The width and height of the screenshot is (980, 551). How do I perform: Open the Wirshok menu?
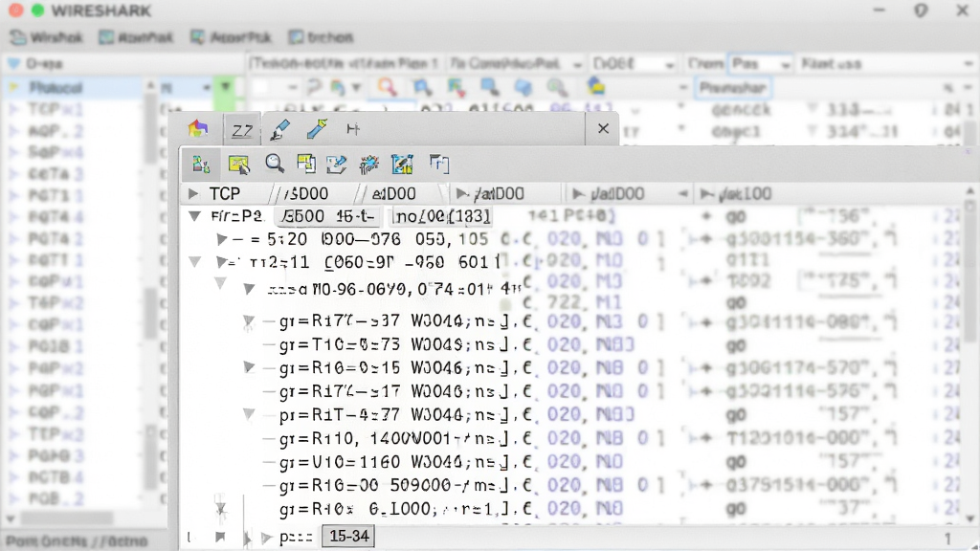(48, 37)
